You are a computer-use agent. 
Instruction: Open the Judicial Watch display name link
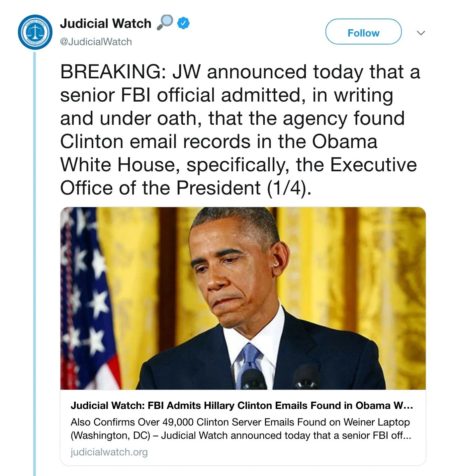pos(106,24)
